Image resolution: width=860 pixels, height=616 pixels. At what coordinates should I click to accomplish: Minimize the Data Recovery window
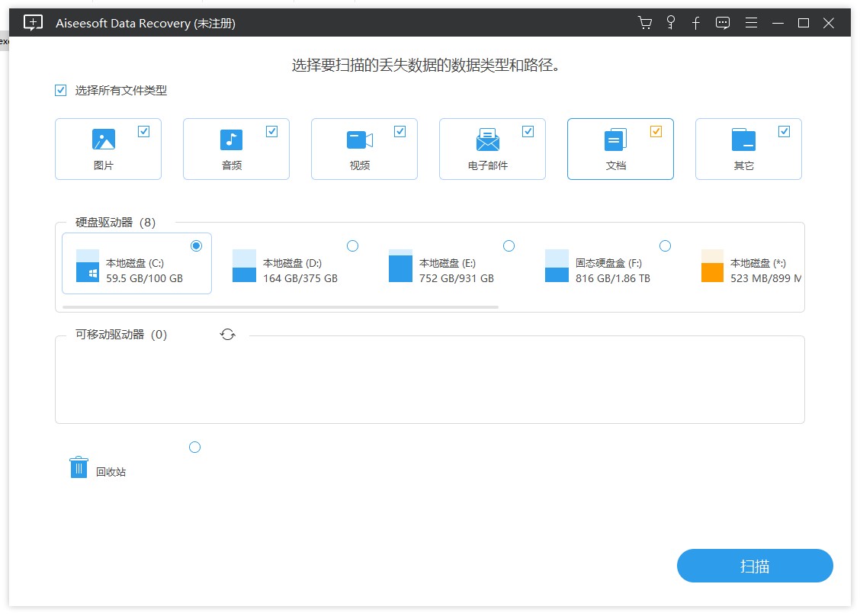[778, 23]
